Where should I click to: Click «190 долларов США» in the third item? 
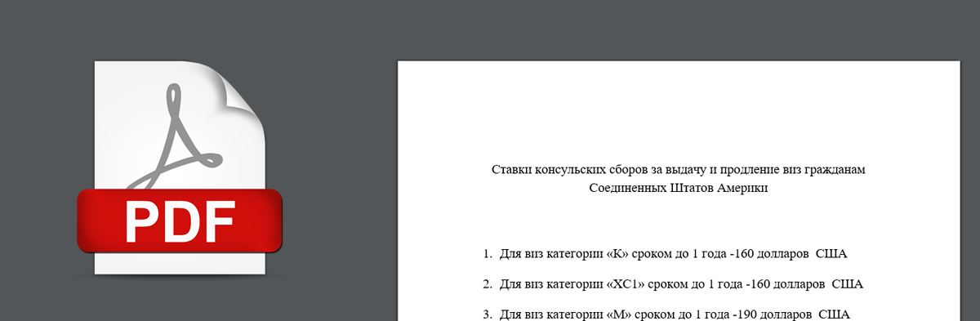(x=793, y=314)
